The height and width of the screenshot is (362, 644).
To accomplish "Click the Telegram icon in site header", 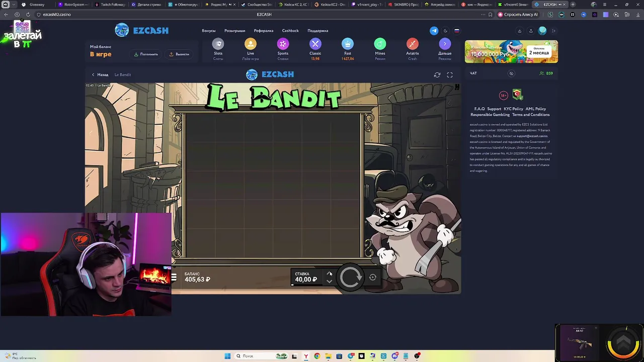I will (434, 31).
